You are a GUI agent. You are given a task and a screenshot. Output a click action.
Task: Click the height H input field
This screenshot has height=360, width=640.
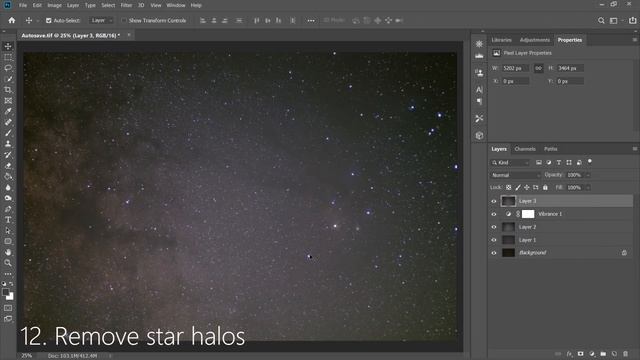570,68
